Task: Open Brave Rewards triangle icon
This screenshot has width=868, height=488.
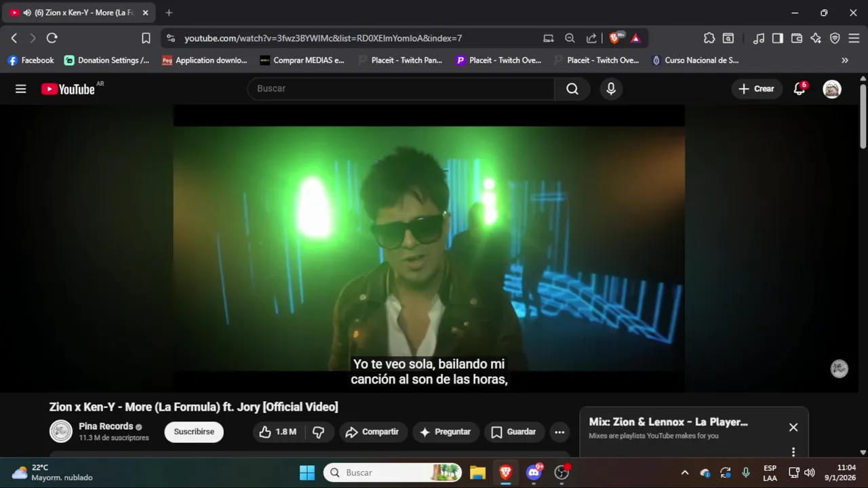Action: pos(635,38)
